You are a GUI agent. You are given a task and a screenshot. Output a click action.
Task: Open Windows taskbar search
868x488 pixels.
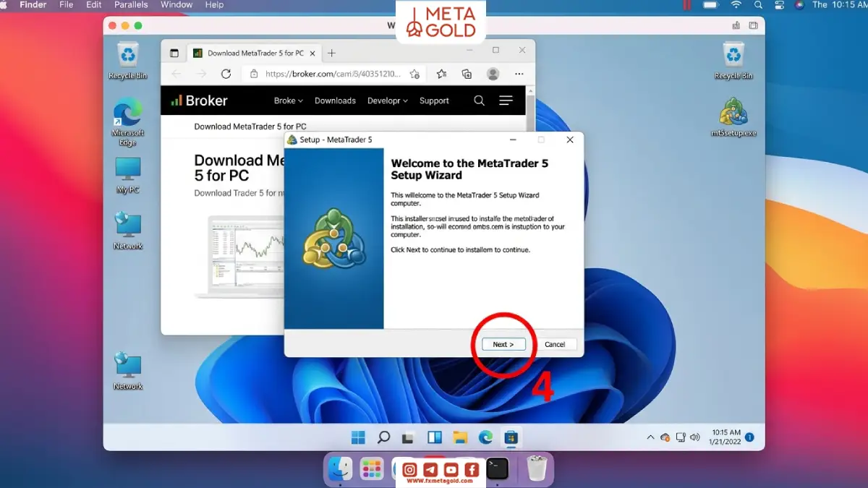click(384, 437)
